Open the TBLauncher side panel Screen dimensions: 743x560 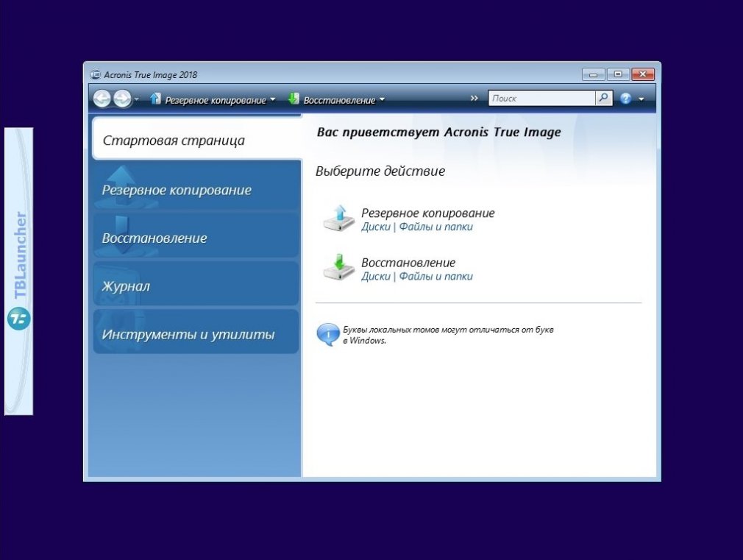(19, 272)
